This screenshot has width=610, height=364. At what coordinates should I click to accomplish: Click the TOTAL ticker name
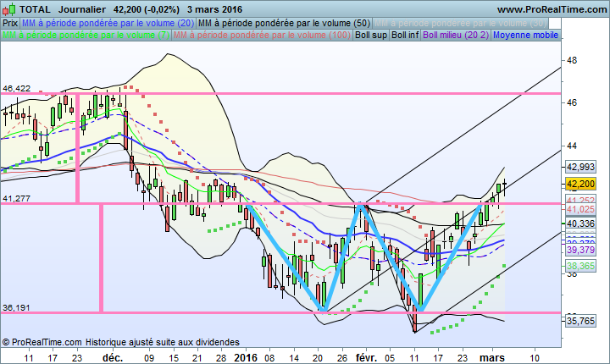click(x=35, y=9)
